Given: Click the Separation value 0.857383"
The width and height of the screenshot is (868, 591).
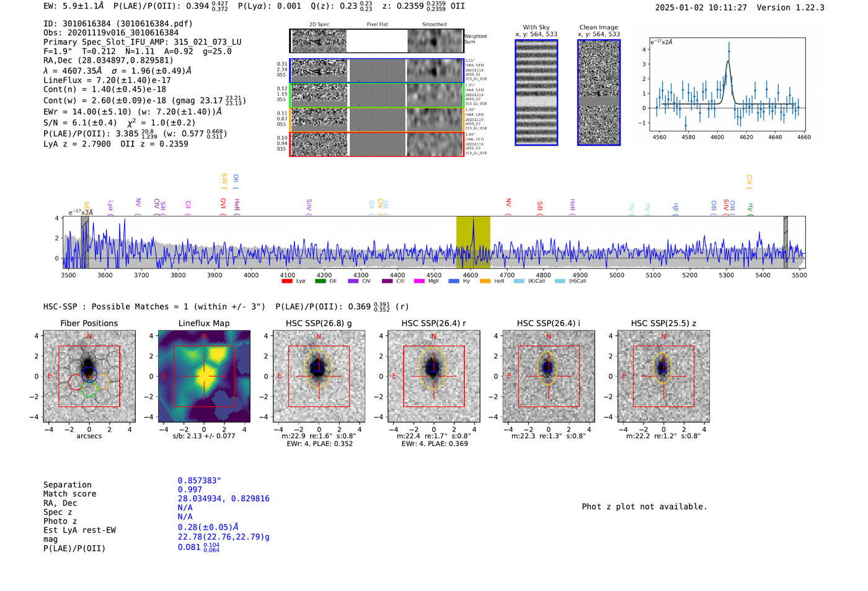Looking at the screenshot, I should pos(200,481).
